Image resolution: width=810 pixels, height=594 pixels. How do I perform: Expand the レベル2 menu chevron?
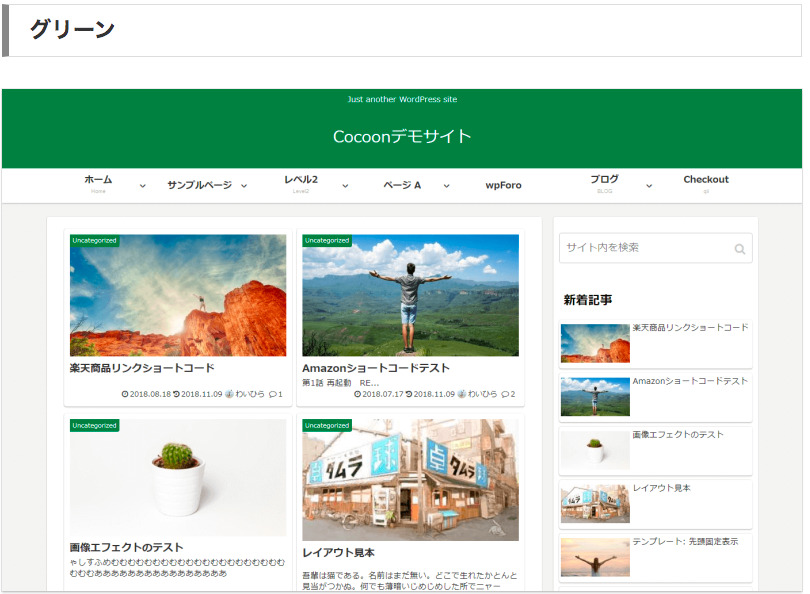coord(345,186)
